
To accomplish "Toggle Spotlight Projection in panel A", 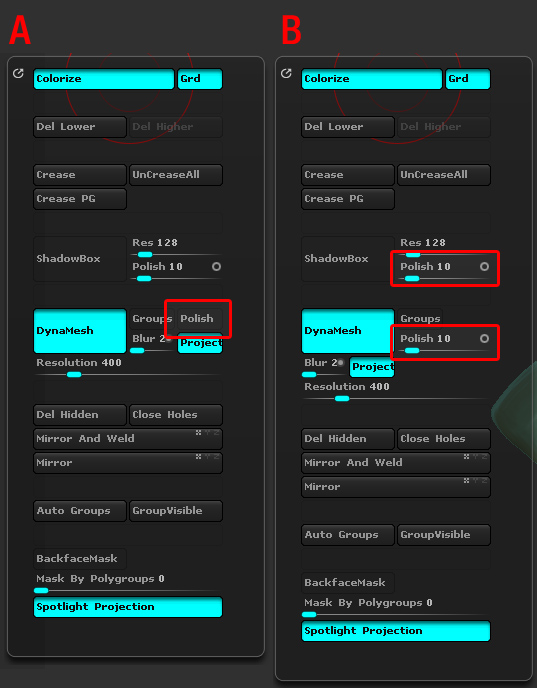I will pos(128,607).
